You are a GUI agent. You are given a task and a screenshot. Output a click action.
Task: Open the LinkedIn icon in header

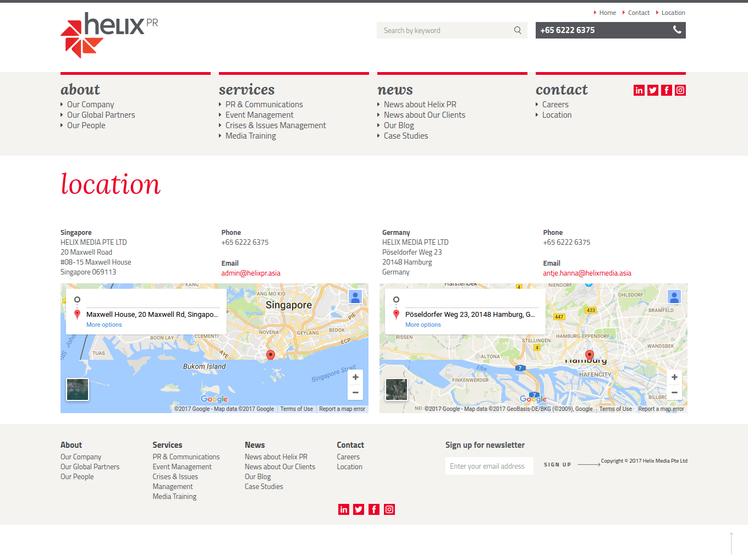pyautogui.click(x=639, y=90)
